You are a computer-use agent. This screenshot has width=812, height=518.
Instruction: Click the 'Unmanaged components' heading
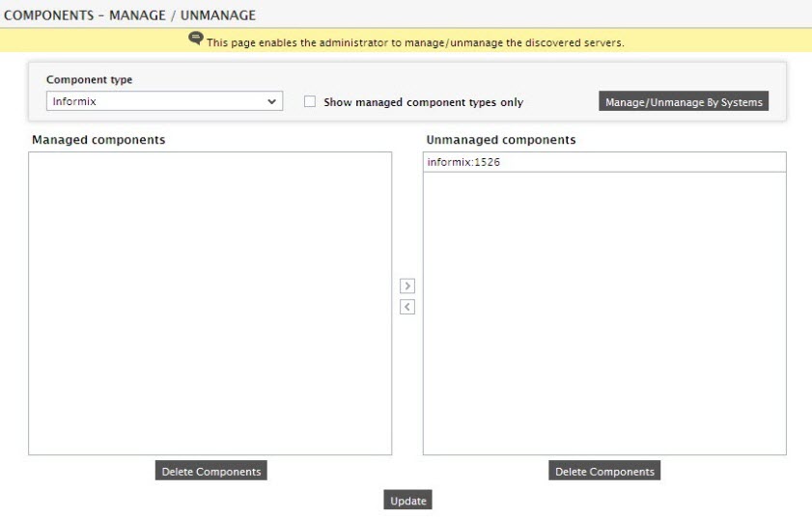pyautogui.click(x=501, y=140)
